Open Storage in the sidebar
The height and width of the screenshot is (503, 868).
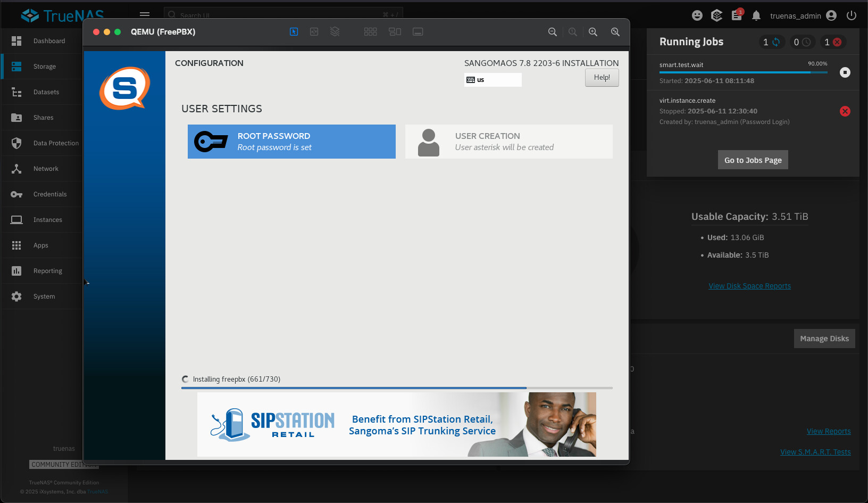point(45,67)
